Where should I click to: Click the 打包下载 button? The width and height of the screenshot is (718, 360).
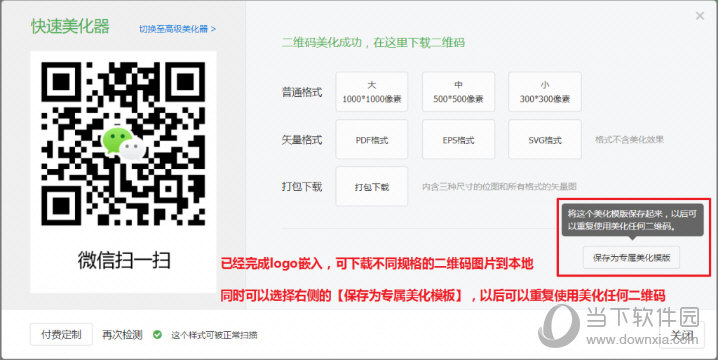click(371, 187)
